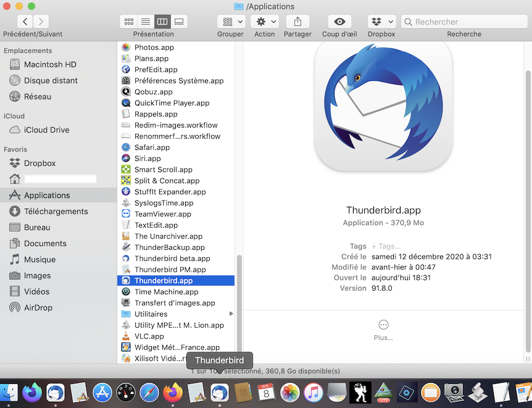Click the file list column scrollbar
This screenshot has width=532, height=408.
239,304
